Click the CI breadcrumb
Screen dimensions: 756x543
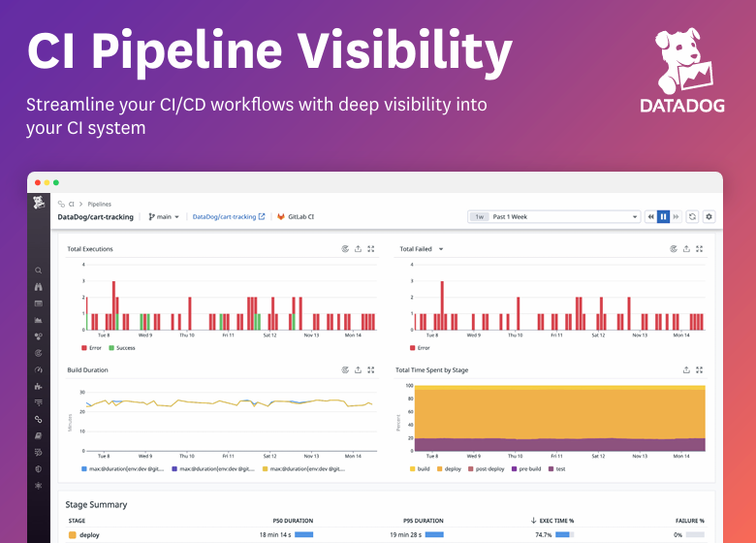(72, 204)
